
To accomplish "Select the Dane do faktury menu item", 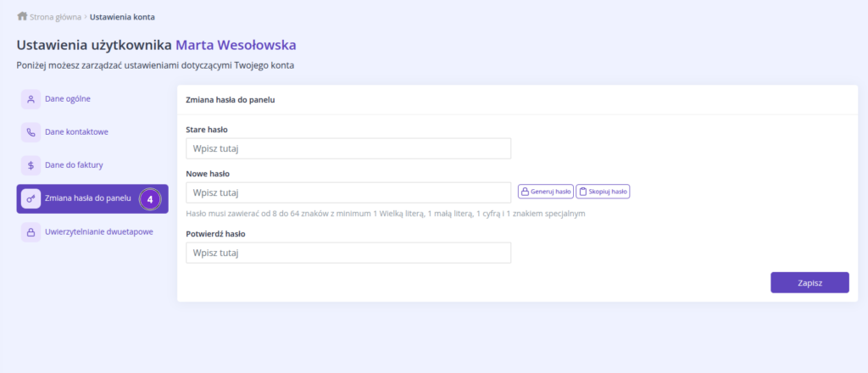I will tap(74, 165).
